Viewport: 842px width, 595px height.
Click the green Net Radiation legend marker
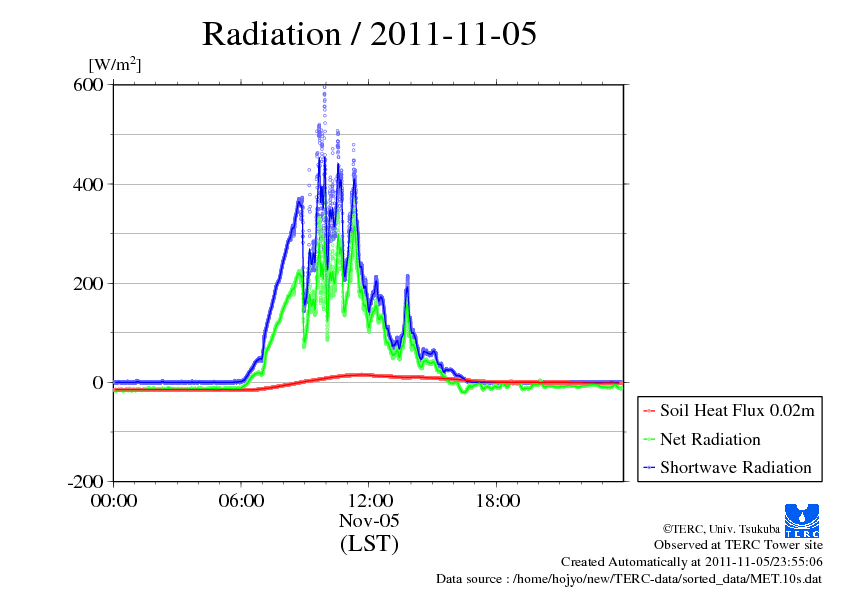pyautogui.click(x=649, y=439)
